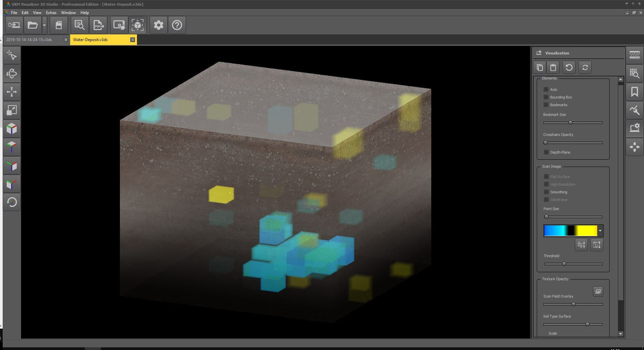Click the export to PDF toolbar icon

click(98, 25)
